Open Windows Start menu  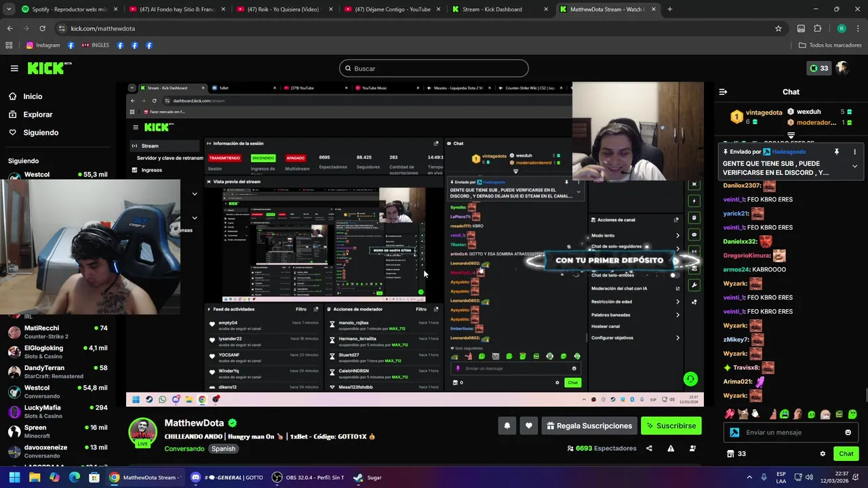[14, 477]
